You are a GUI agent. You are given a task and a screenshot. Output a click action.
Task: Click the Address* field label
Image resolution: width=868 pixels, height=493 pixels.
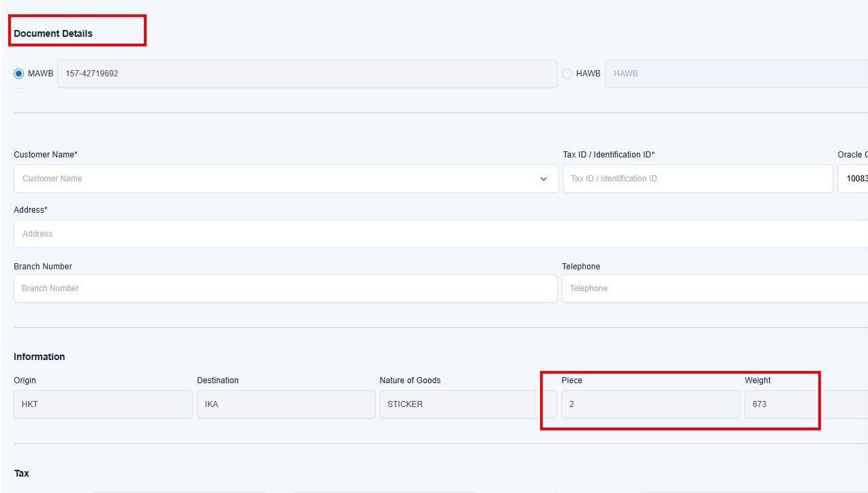(x=31, y=210)
